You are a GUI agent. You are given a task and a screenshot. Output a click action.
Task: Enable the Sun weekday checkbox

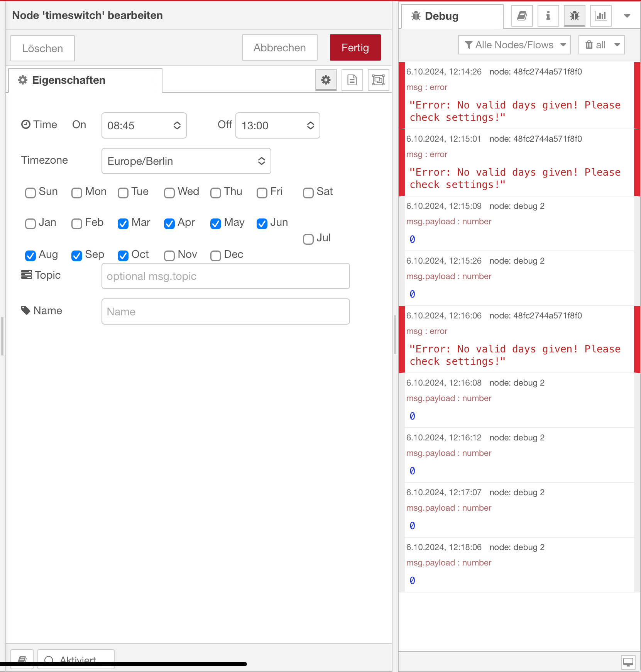pyautogui.click(x=30, y=193)
